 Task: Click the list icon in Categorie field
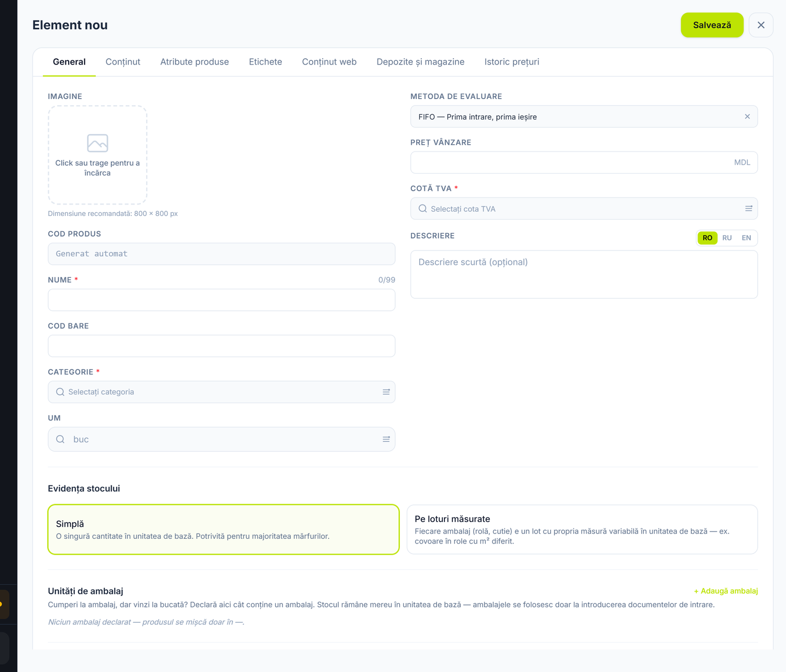tap(386, 392)
